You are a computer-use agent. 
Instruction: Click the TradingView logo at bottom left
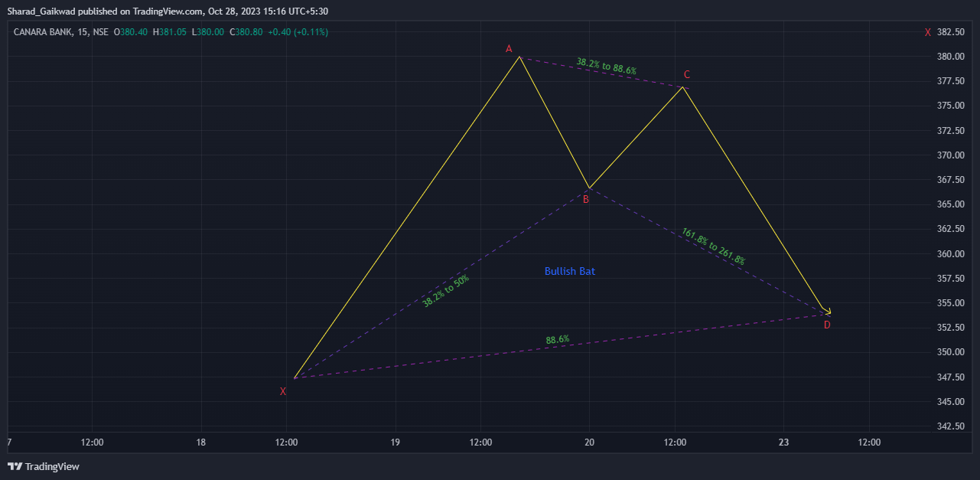(44, 466)
